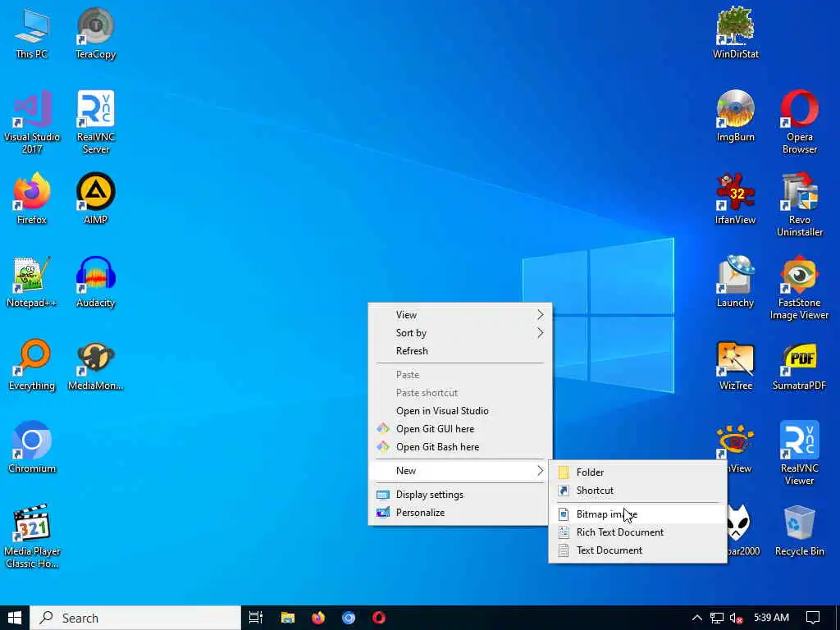Open File Explorer from the taskbar
Image resolution: width=840 pixels, height=630 pixels.
[x=288, y=618]
